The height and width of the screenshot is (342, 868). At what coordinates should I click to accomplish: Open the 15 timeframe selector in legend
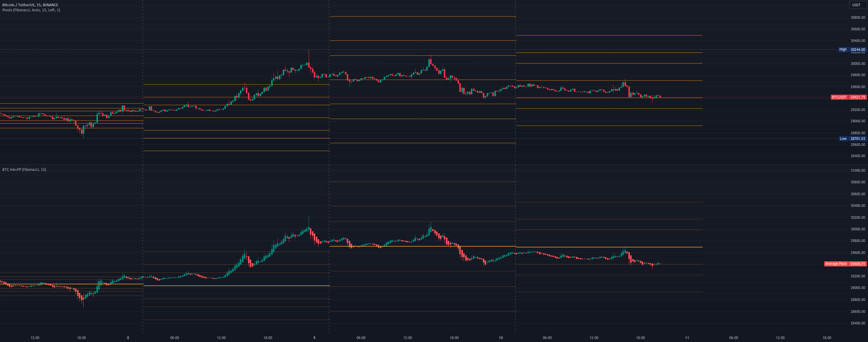pyautogui.click(x=38, y=5)
